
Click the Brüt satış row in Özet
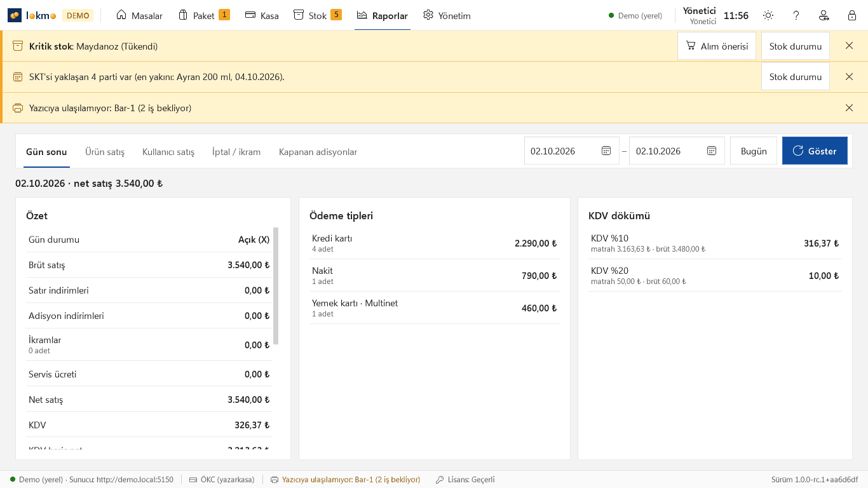[x=149, y=265]
